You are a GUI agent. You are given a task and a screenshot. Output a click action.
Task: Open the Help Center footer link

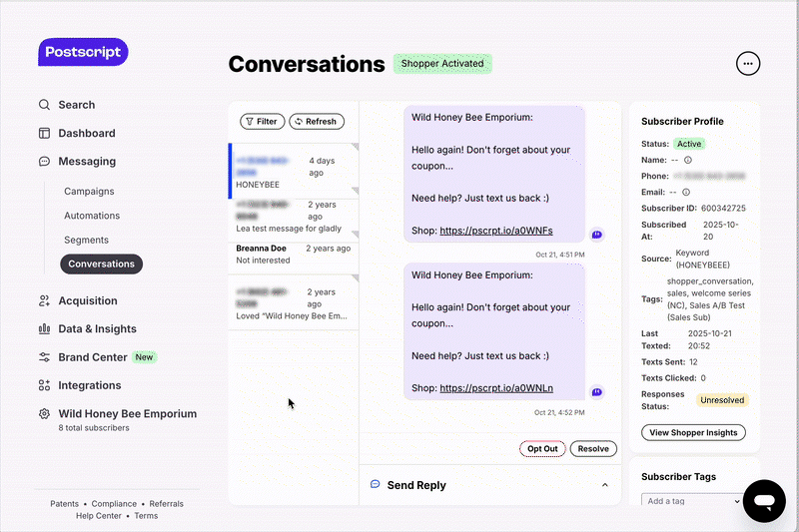(98, 516)
